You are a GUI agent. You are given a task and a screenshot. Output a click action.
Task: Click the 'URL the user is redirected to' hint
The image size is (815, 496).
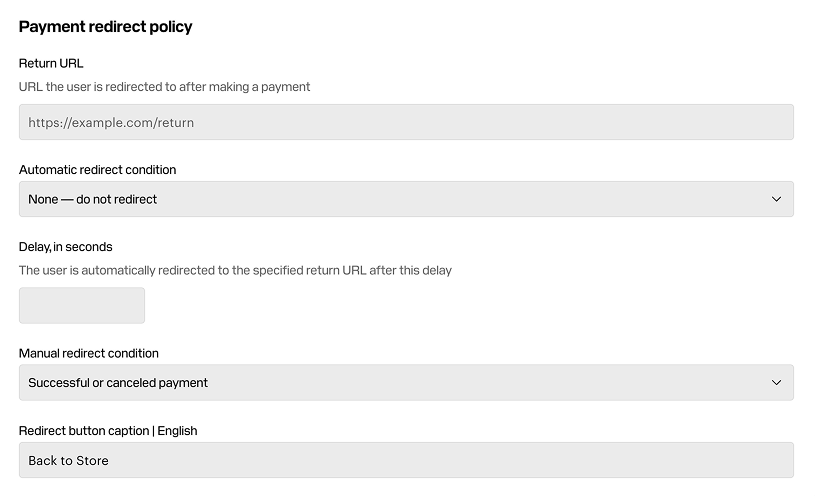coord(164,87)
